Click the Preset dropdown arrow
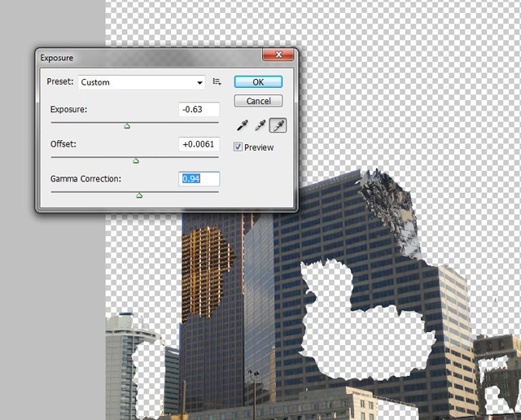 (x=199, y=83)
